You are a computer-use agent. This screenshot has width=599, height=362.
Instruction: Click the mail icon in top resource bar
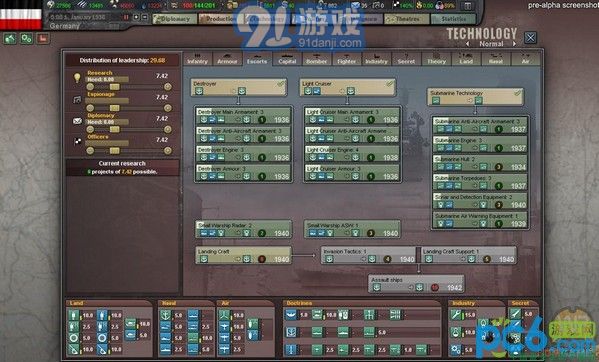355,5
